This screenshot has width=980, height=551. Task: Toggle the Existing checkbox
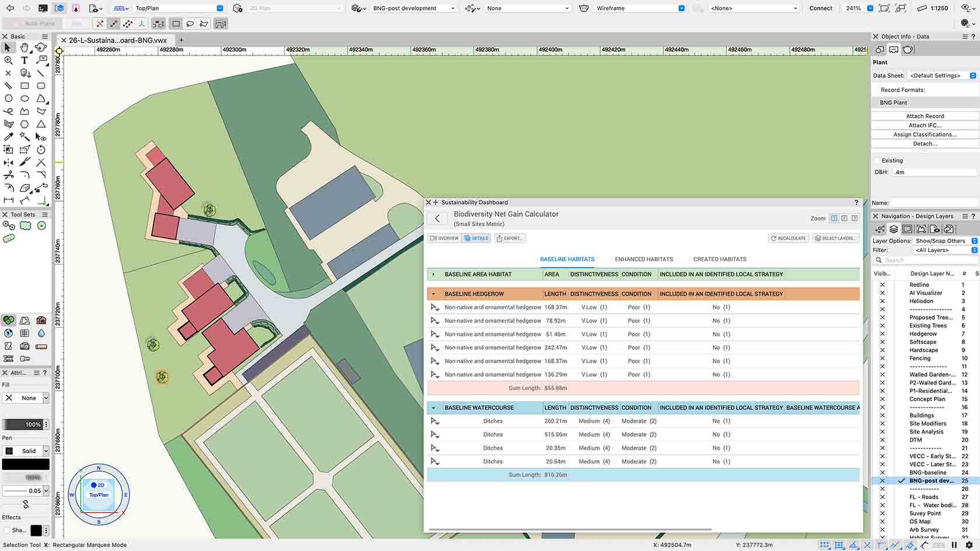click(877, 161)
